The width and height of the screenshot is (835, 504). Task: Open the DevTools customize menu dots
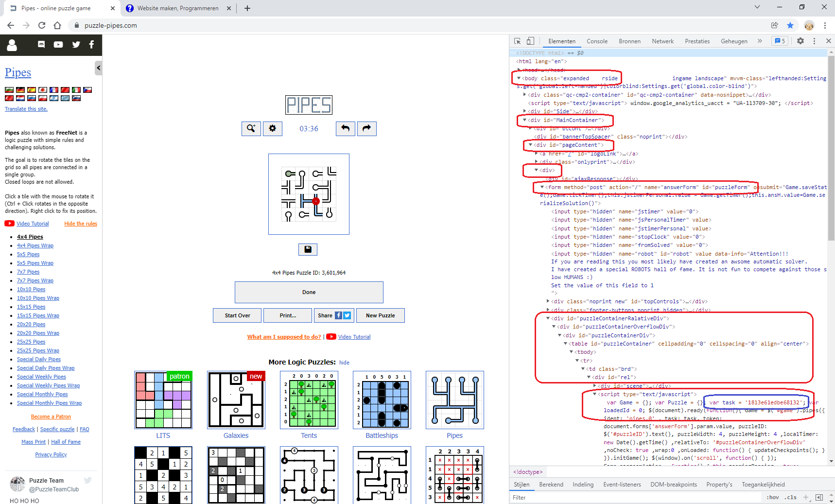[x=815, y=41]
